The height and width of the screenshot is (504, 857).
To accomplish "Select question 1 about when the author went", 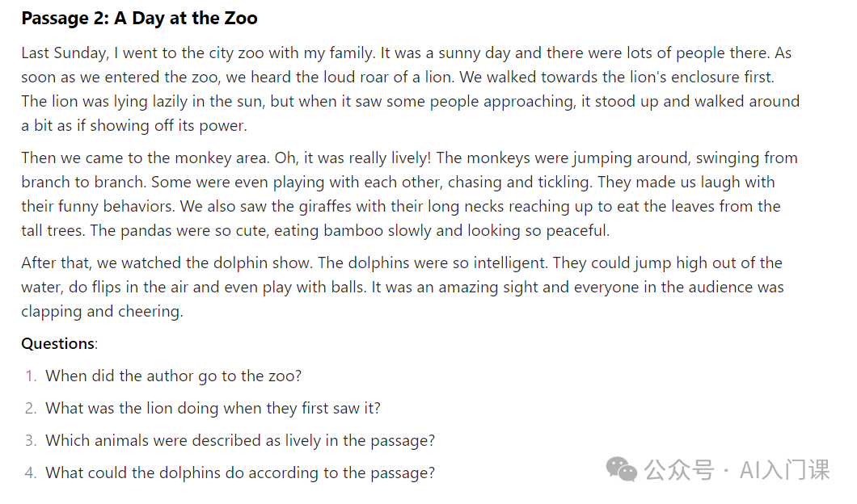I will (173, 376).
